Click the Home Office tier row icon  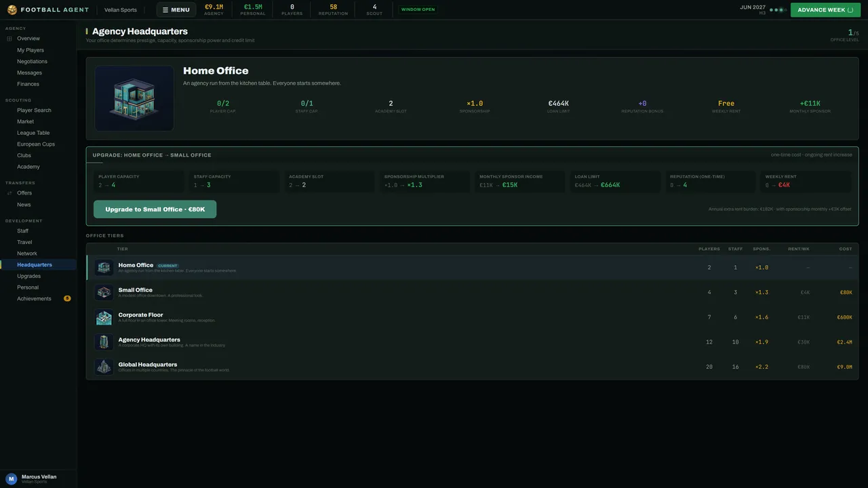point(104,268)
